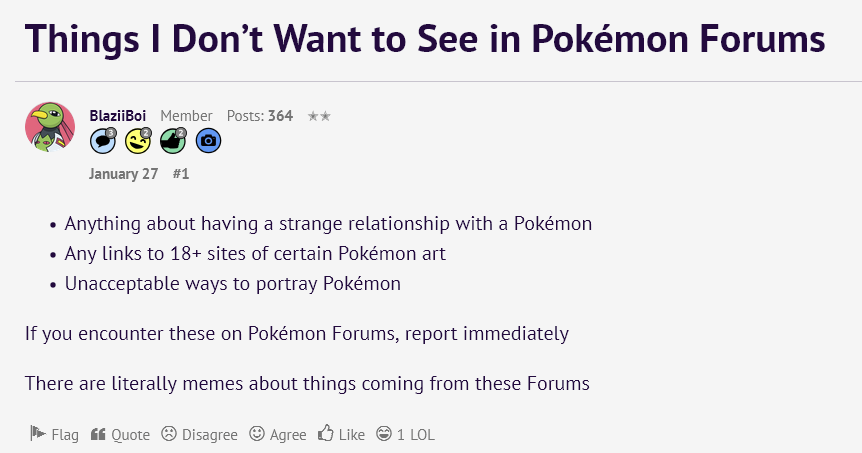This screenshot has width=862, height=453.
Task: Click the Disagree frowning face icon
Action: click(x=169, y=433)
